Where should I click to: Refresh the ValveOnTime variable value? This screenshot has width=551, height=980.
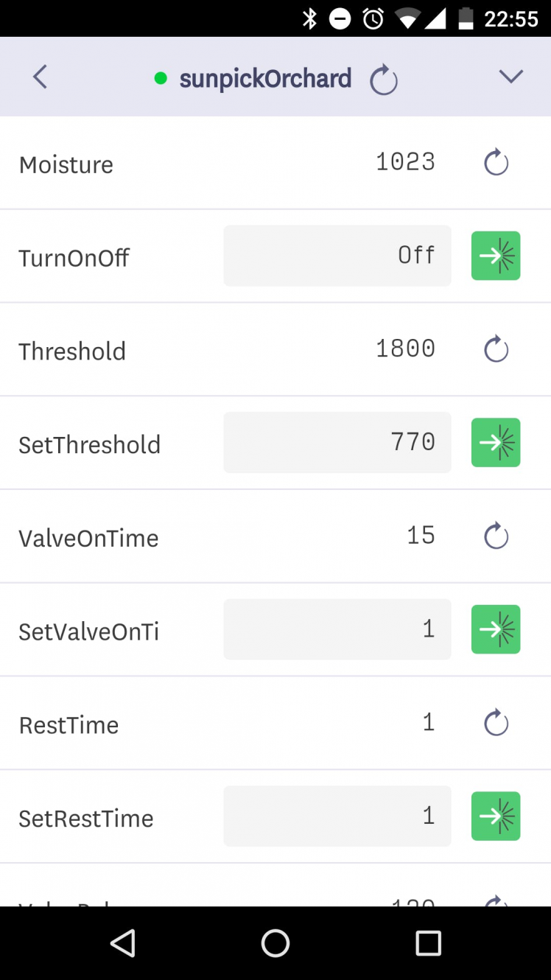pos(496,536)
